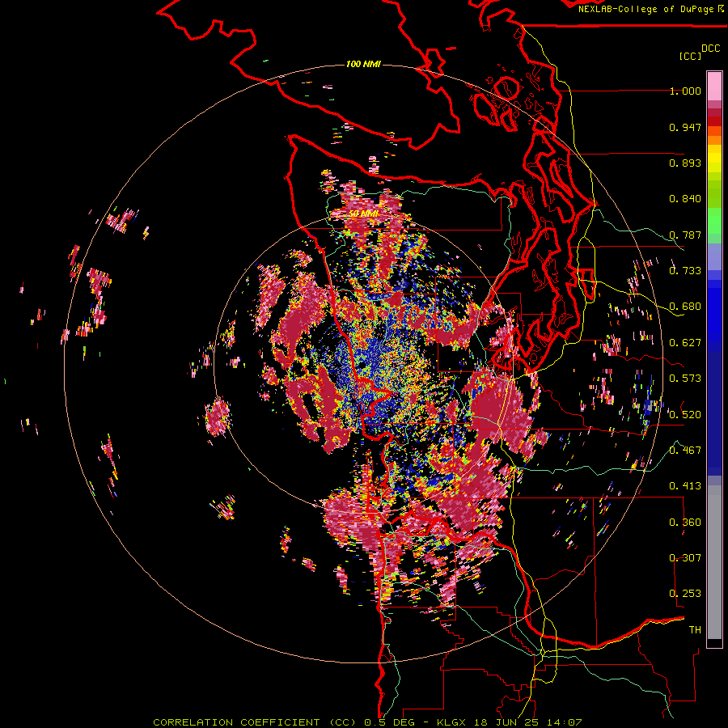728x728 pixels.
Task: Click the 0.893 color scale value
Action: 685,163
